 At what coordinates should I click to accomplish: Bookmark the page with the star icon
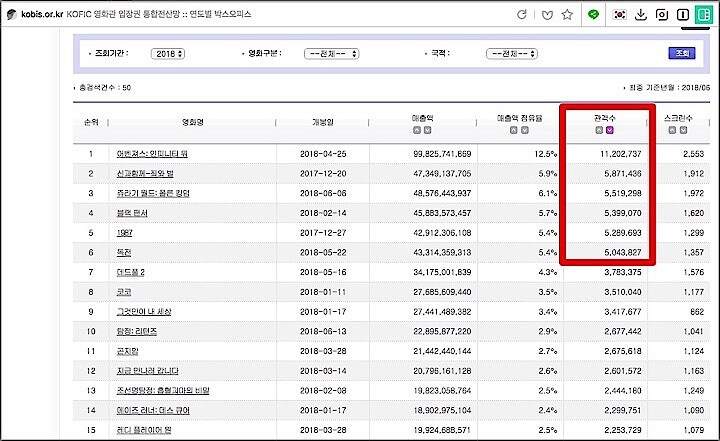click(x=567, y=15)
